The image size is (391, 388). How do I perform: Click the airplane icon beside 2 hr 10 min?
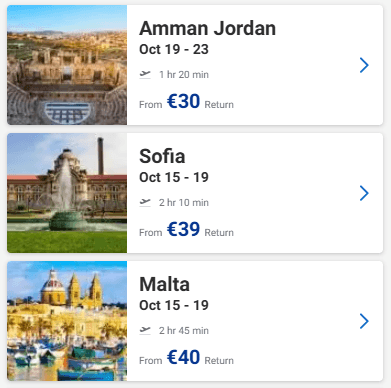[145, 202]
